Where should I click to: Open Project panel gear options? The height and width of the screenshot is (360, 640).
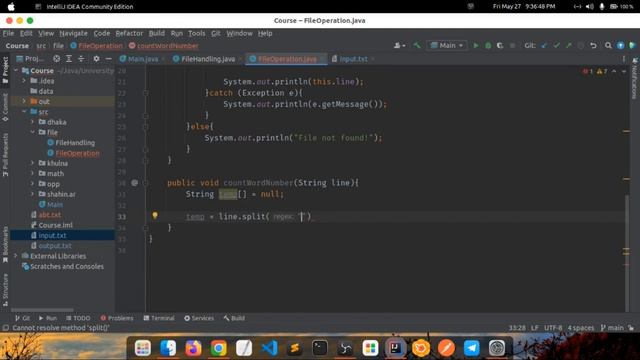(x=96, y=59)
